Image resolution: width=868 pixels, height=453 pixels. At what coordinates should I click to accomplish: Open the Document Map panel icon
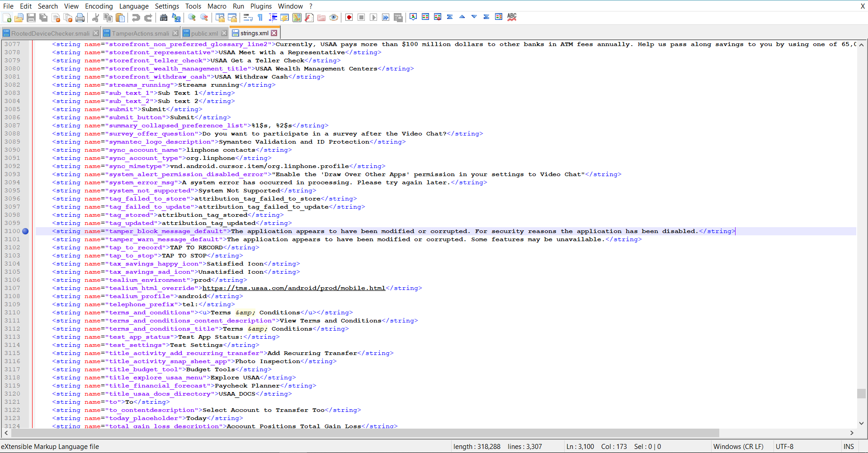click(297, 18)
